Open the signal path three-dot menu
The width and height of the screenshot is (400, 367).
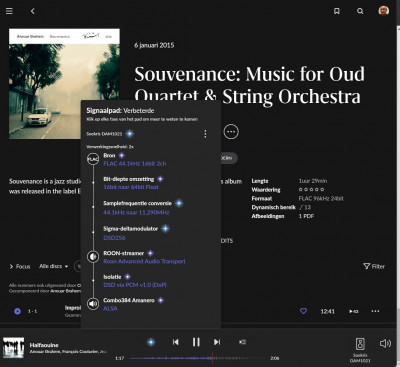205,134
